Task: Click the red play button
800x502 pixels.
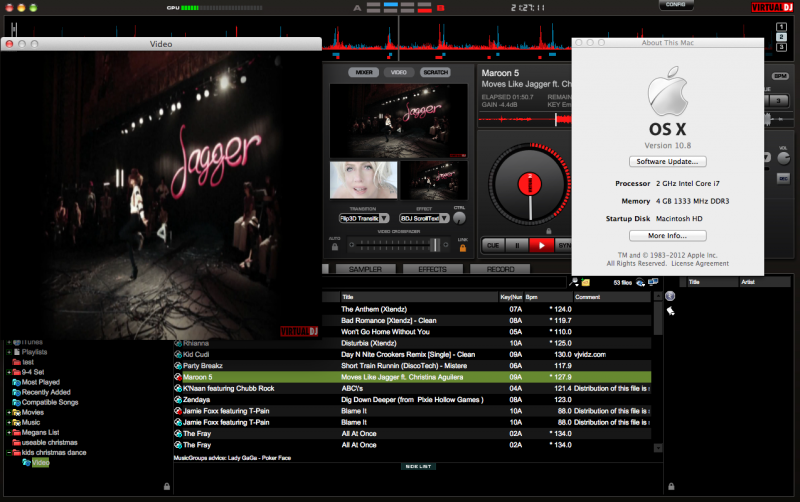Action: pos(541,245)
